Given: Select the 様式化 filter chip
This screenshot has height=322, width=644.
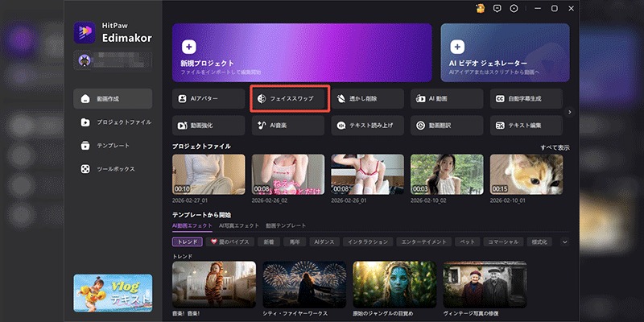Looking at the screenshot, I should pyautogui.click(x=539, y=242).
